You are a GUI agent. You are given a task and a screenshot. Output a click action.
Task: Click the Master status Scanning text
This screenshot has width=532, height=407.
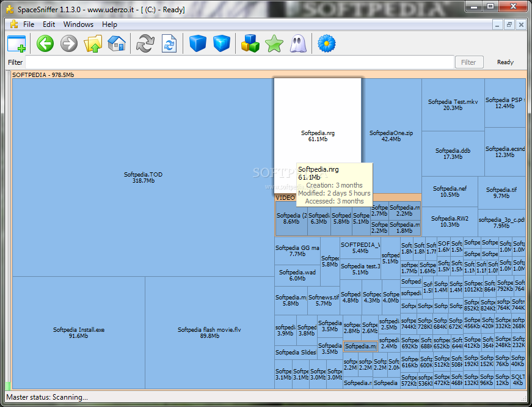pos(47,397)
